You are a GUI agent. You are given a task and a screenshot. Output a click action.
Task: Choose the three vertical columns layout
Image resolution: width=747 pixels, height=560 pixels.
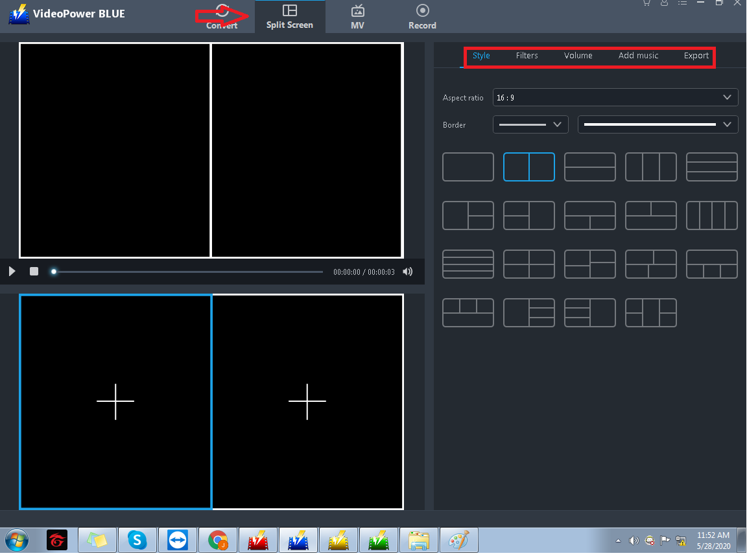(650, 167)
